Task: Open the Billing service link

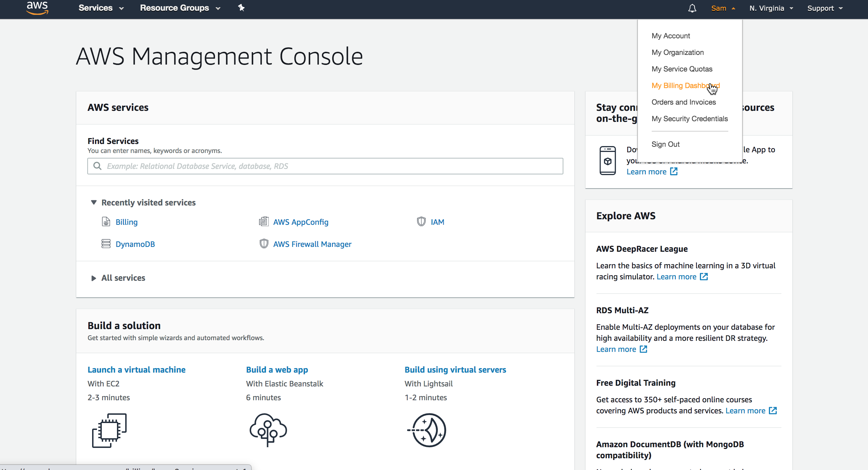Action: pyautogui.click(x=126, y=222)
